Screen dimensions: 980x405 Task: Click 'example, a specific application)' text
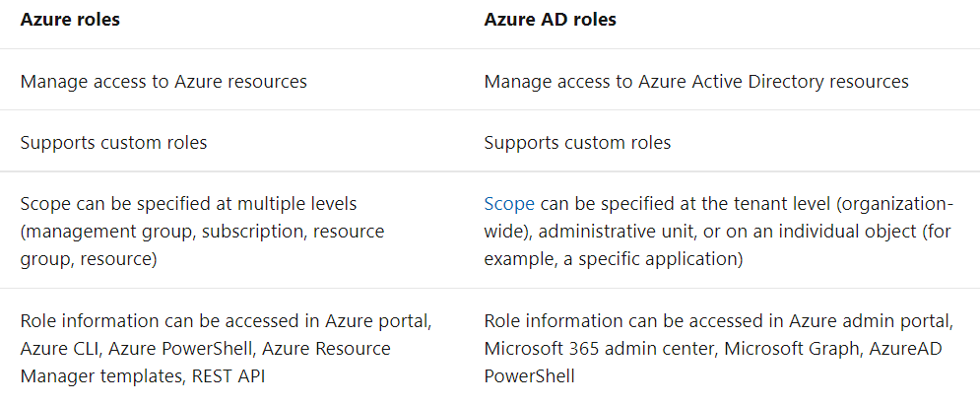[611, 259]
